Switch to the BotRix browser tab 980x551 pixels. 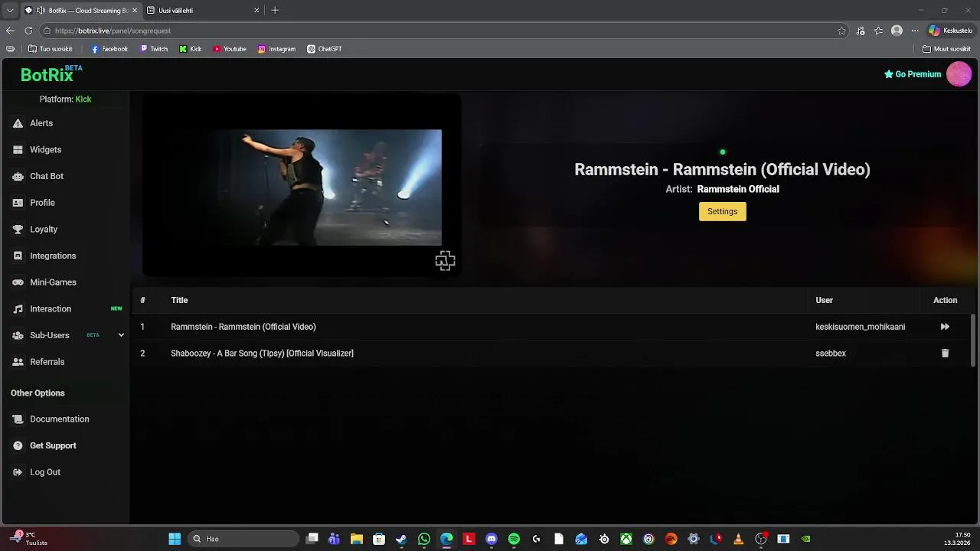(82, 11)
